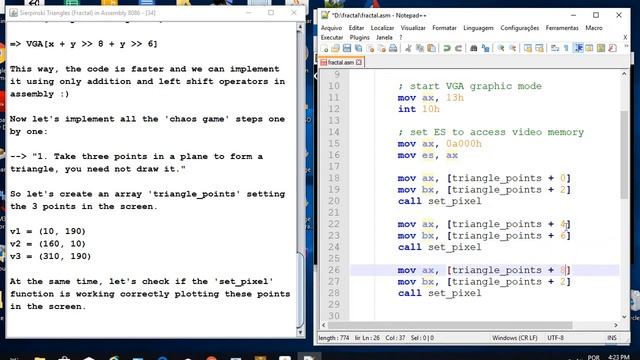640x360 pixels.
Task: Click the Save All toolbar icon
Action: coord(358,48)
